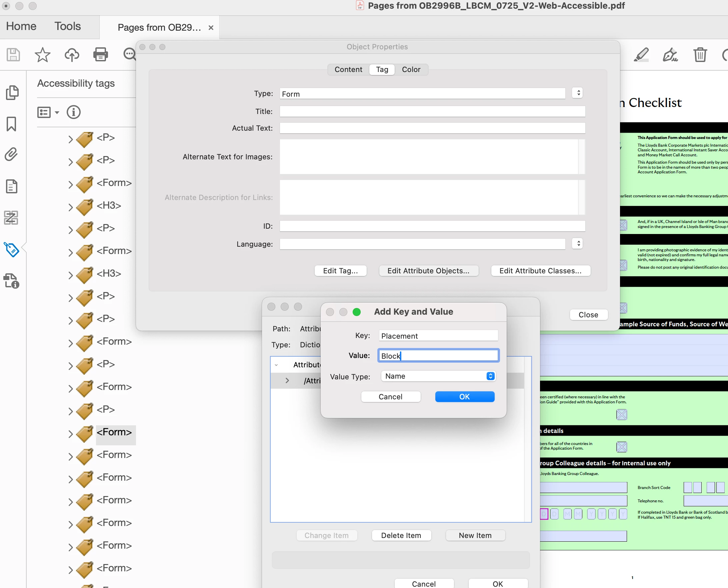This screenshot has width=728, height=588.
Task: Open Page Thumbnails sidebar panel
Action: [x=12, y=92]
